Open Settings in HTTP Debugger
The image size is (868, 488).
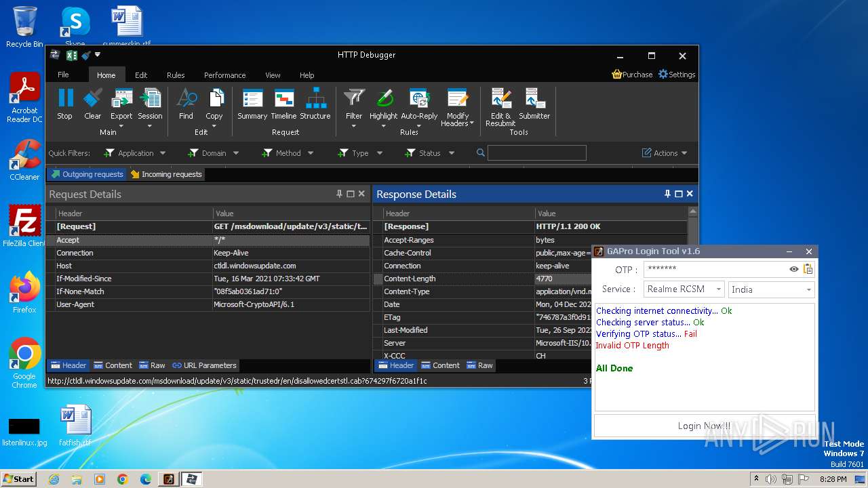click(677, 75)
